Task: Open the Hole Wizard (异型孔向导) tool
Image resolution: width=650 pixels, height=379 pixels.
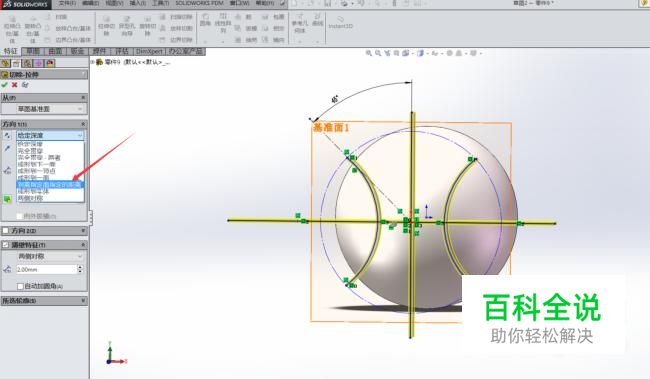Action: click(x=127, y=26)
